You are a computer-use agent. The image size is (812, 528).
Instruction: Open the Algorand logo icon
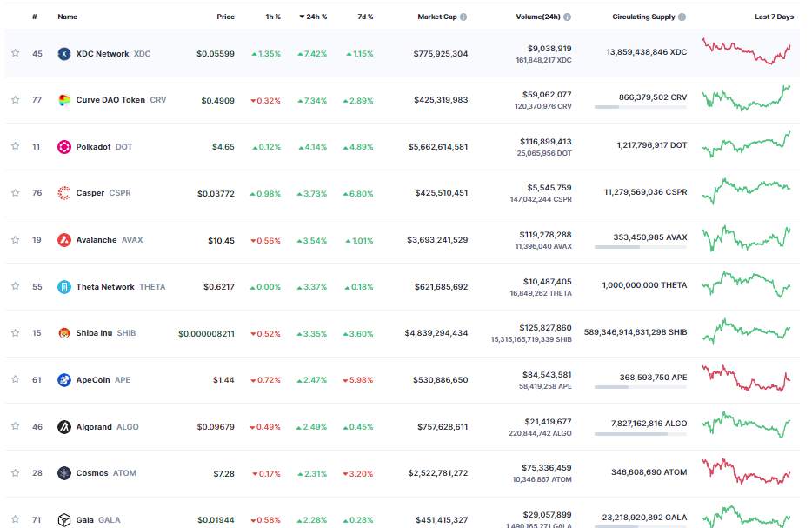click(x=64, y=427)
